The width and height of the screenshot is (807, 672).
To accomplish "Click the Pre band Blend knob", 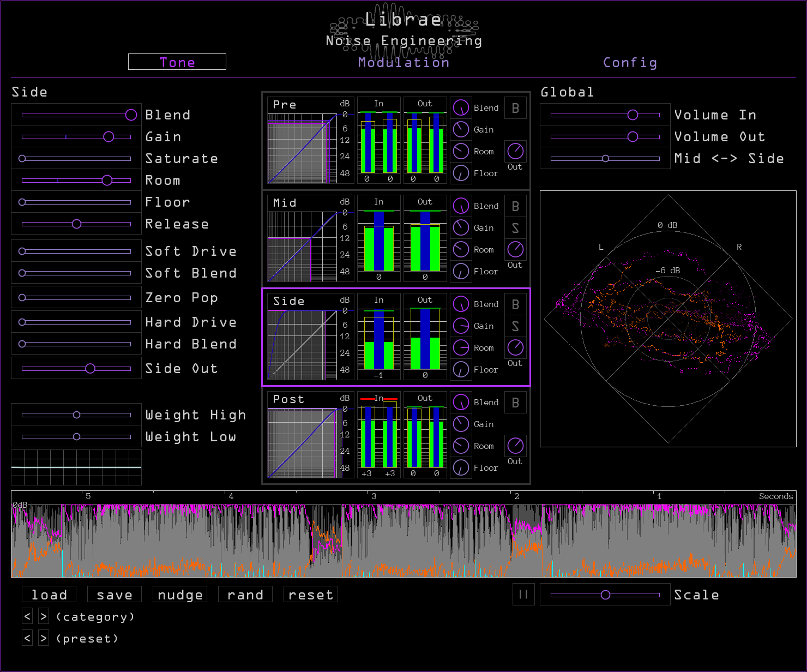I will [x=461, y=108].
